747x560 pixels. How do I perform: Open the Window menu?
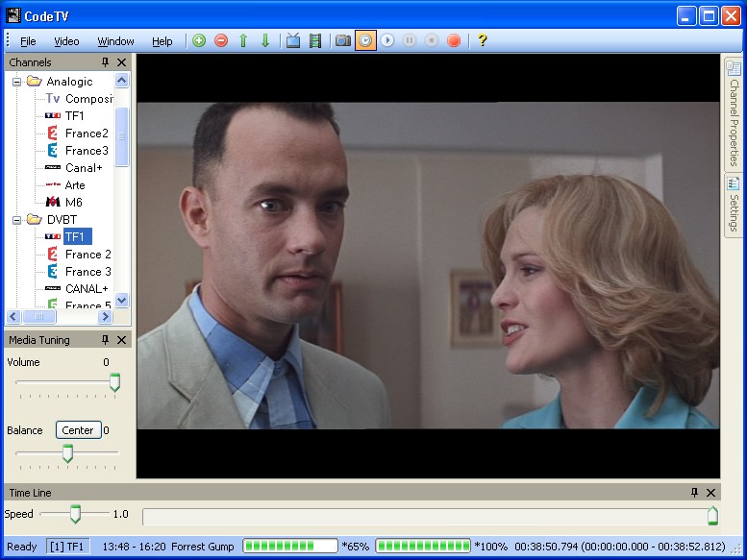click(115, 41)
